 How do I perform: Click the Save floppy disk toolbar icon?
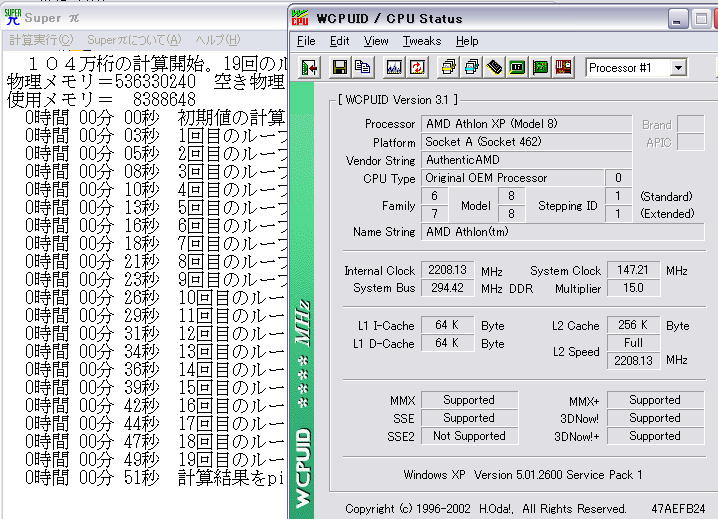[339, 68]
